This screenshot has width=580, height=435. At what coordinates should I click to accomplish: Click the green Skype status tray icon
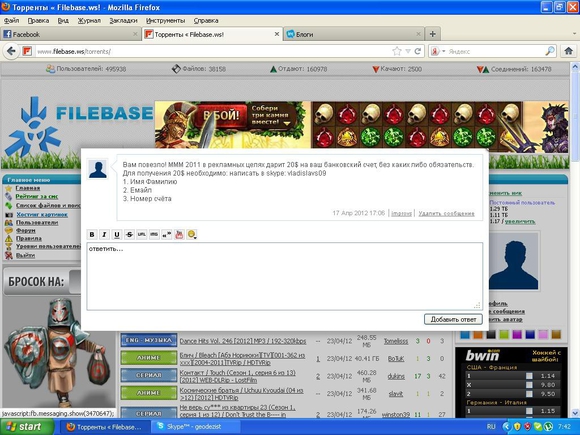click(x=537, y=426)
